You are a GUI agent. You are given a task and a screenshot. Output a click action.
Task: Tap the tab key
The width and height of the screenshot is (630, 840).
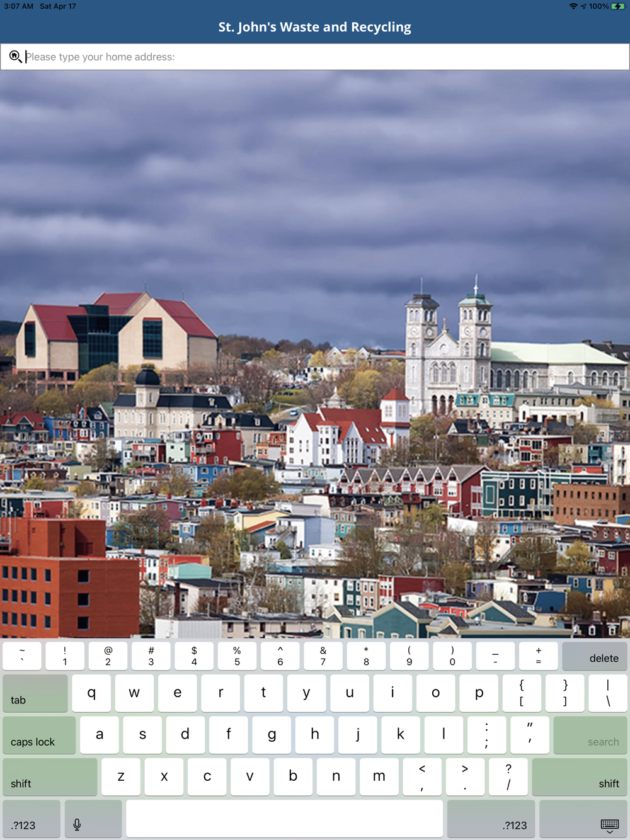point(35,693)
